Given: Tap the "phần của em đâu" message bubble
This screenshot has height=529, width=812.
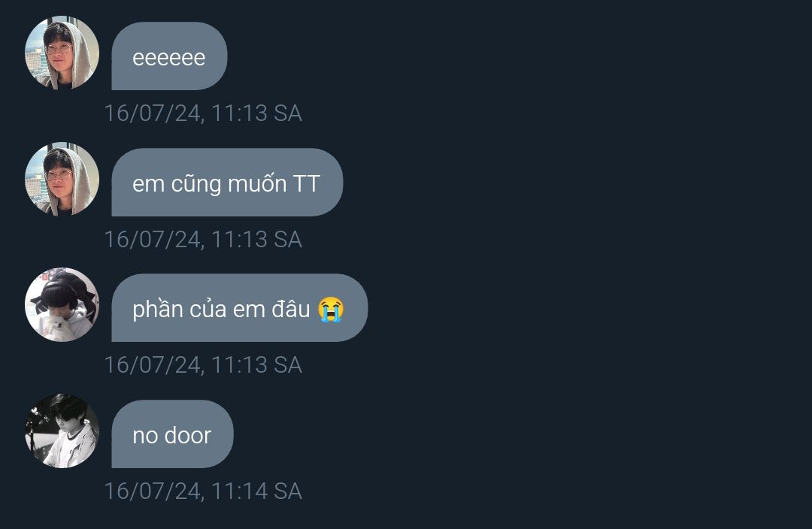Looking at the screenshot, I should click(239, 308).
